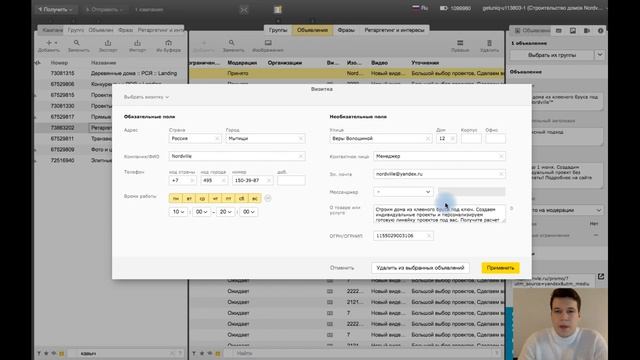Click the yellow Применить button
Image resolution: width=640 pixels, height=360 pixels.
[x=500, y=268]
